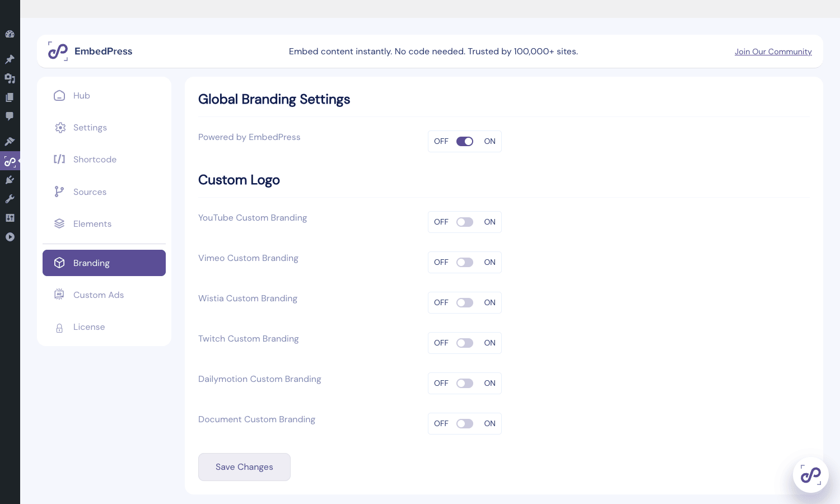Click the collapse menu play-circle icon
Viewport: 840px width, 504px height.
tap(10, 237)
